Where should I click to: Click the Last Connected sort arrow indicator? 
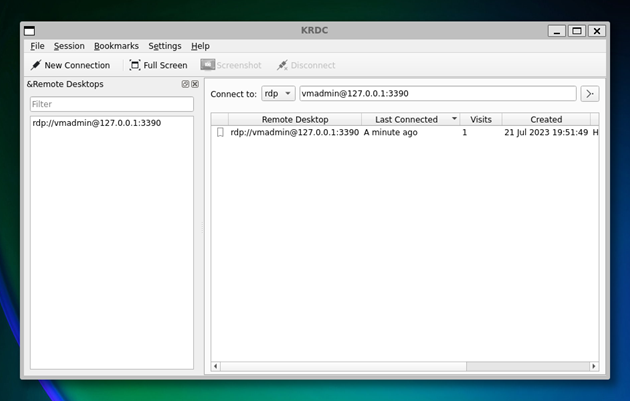click(x=454, y=119)
